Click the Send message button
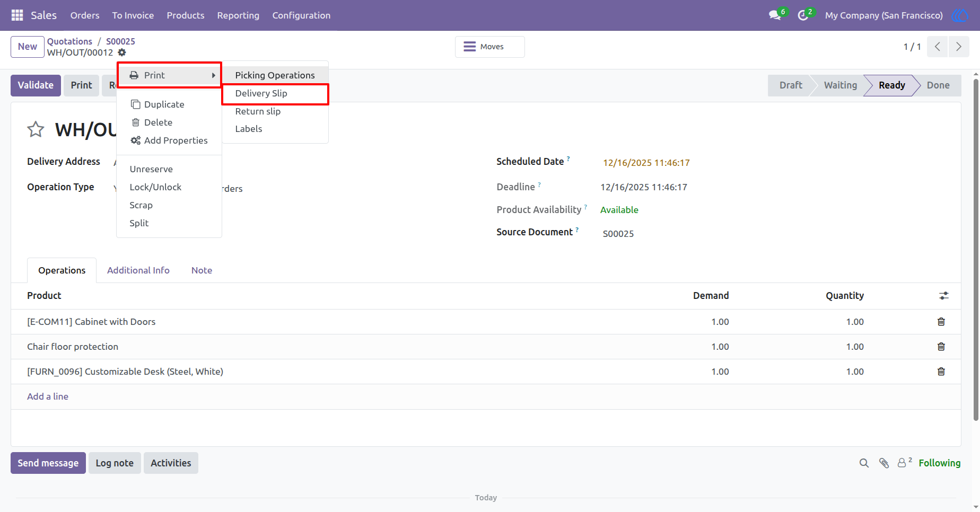The height and width of the screenshot is (512, 980). (48, 463)
